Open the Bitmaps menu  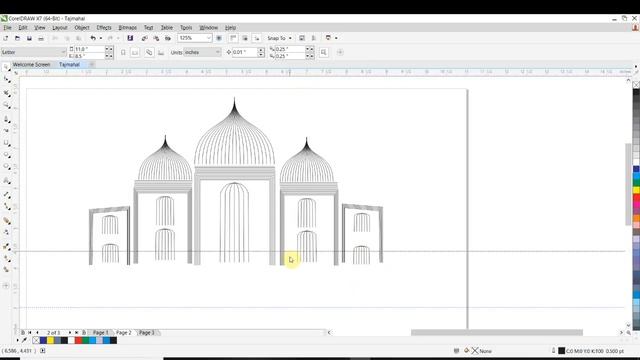[x=127, y=28]
